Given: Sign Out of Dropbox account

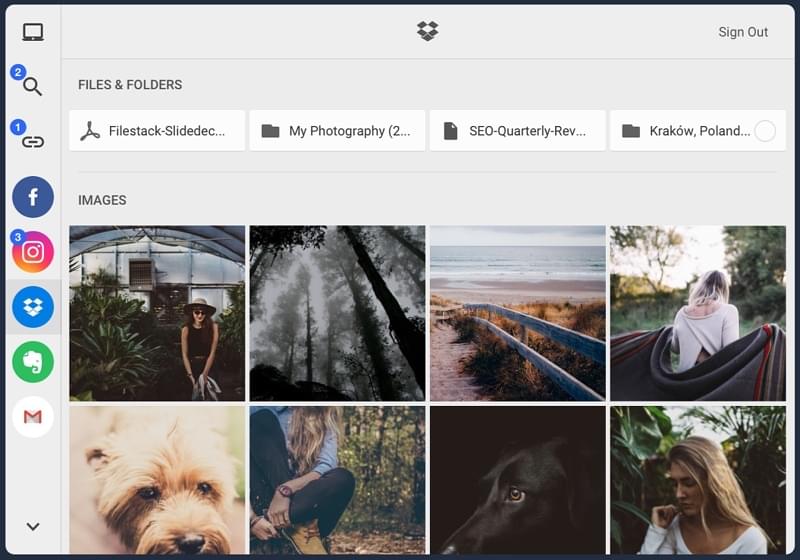Looking at the screenshot, I should pos(743,32).
